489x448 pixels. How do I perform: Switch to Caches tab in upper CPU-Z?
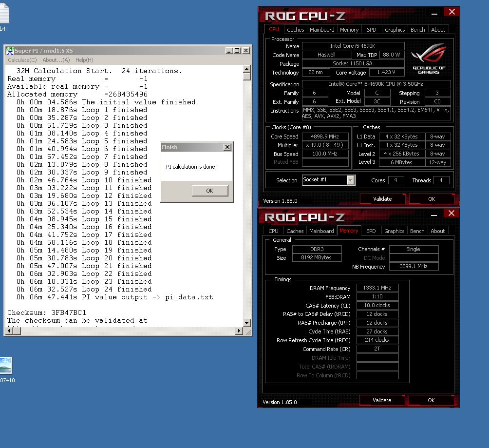(295, 30)
